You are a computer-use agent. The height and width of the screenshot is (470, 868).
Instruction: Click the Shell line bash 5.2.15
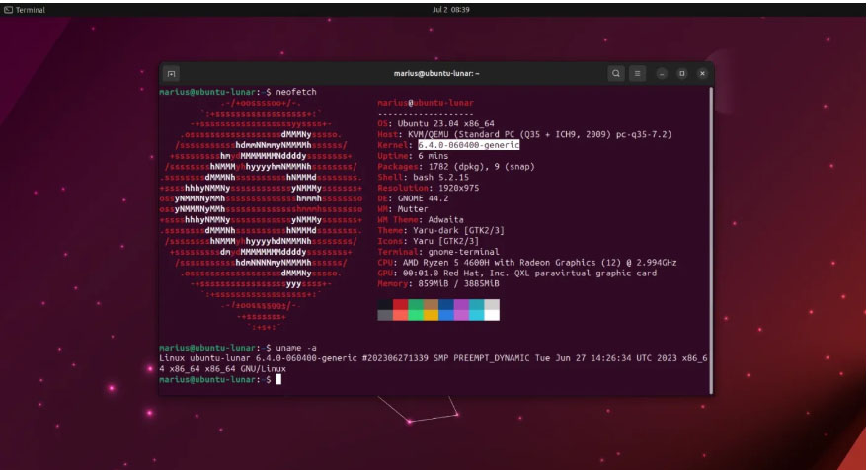424,177
